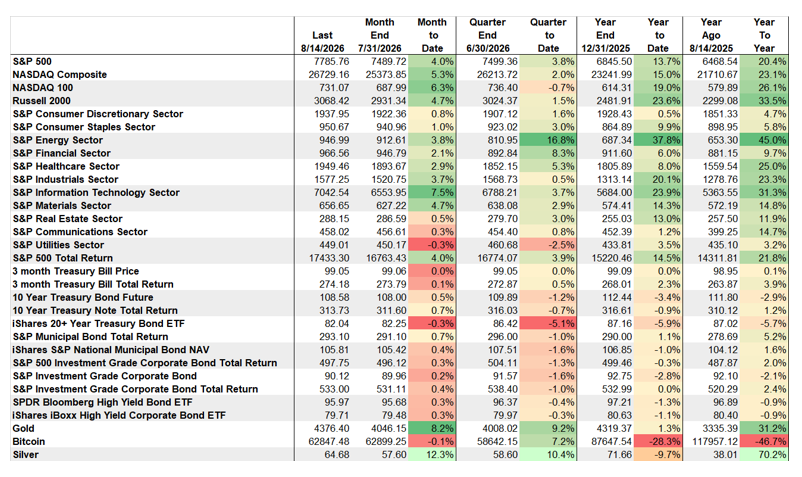Screen dimensions: 802x477
Task: Click S&P Consumer Staples Sector label
Action: point(84,127)
